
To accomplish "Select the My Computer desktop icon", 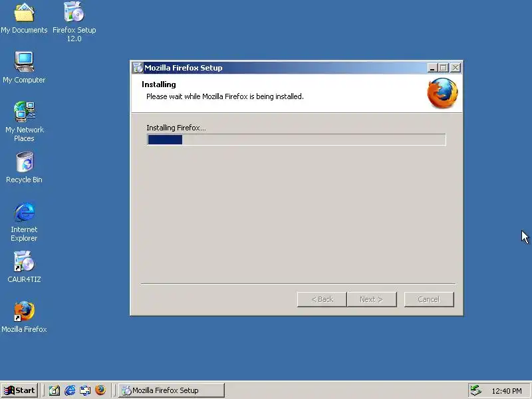I will click(24, 67).
